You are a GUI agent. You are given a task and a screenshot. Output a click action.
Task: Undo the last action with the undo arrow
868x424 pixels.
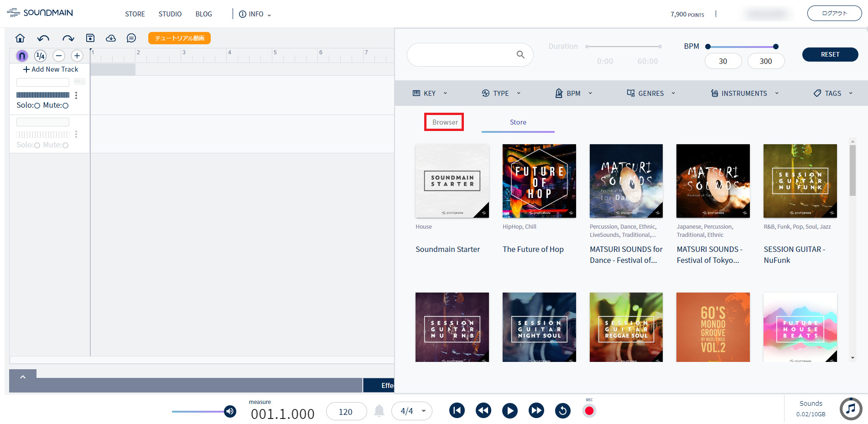[43, 38]
